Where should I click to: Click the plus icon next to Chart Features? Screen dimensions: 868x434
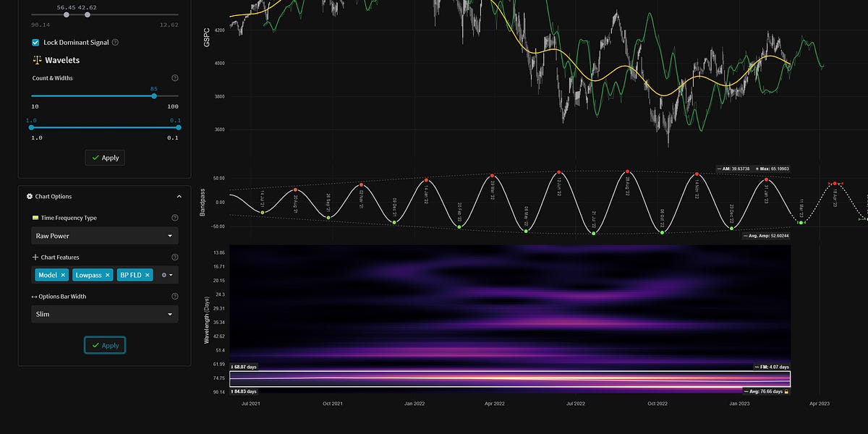click(x=35, y=257)
